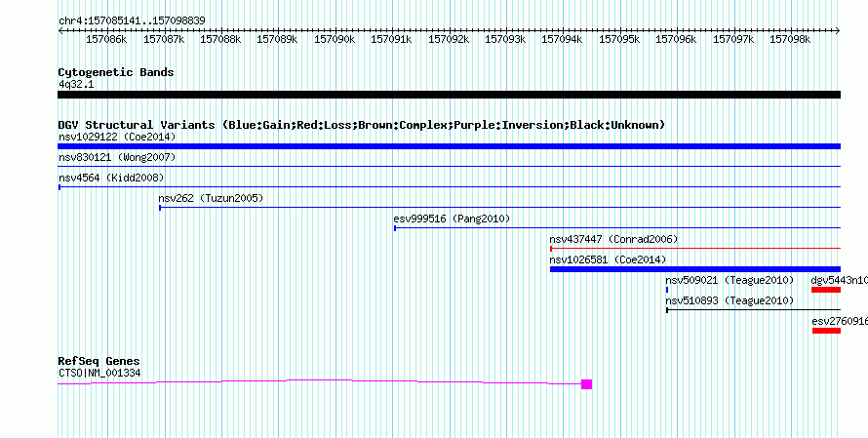Select nsv509021 (Teague2010) label
The height and width of the screenshot is (438, 868).
(x=730, y=280)
